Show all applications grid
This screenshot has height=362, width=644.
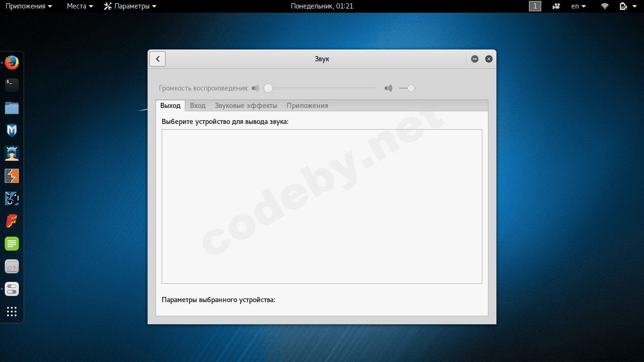click(x=12, y=312)
